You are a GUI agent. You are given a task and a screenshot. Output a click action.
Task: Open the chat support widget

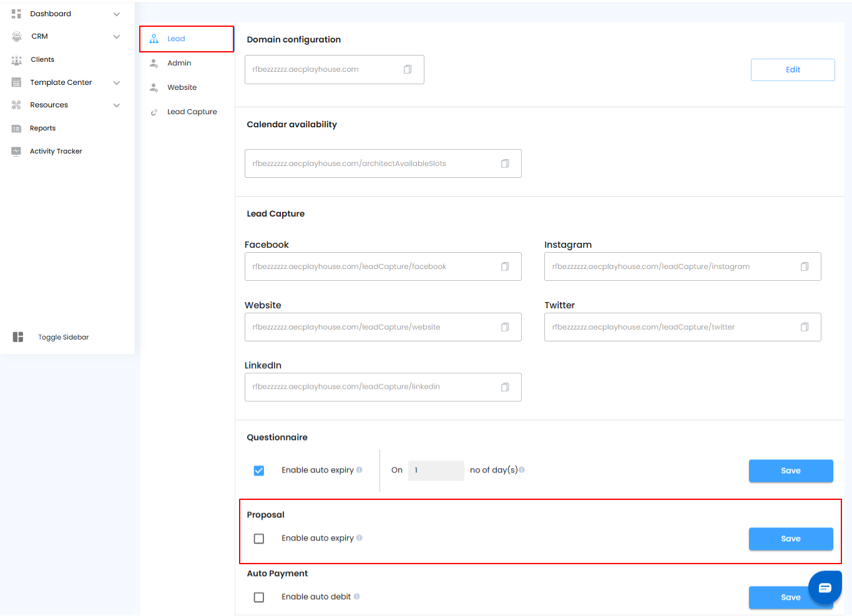[x=825, y=587]
